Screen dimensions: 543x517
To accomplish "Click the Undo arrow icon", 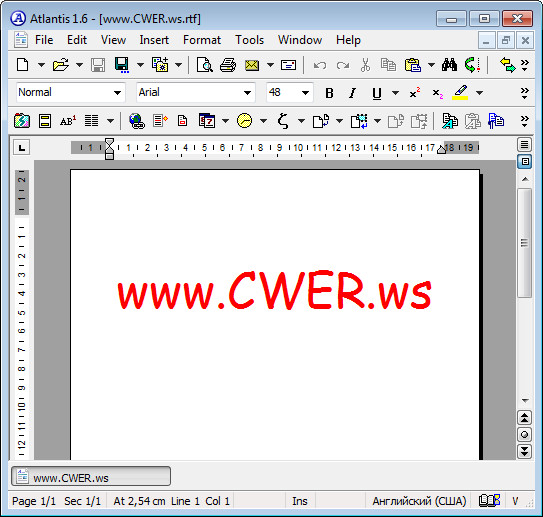I will pos(319,65).
